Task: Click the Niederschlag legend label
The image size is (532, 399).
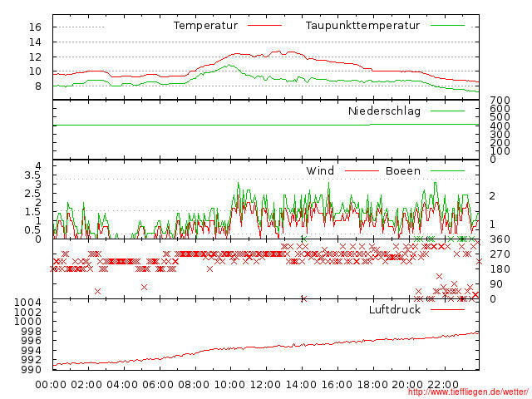Action: click(x=384, y=111)
